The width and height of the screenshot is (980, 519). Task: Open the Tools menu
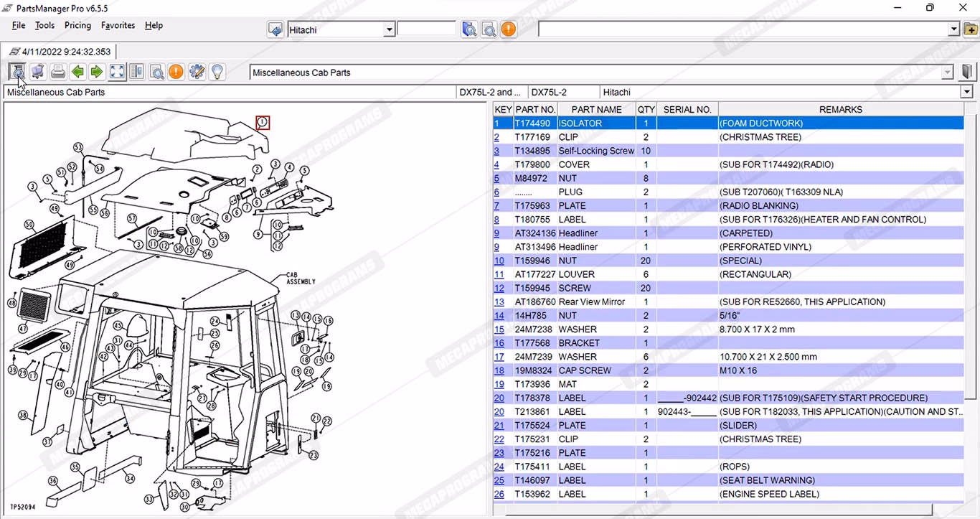point(44,25)
